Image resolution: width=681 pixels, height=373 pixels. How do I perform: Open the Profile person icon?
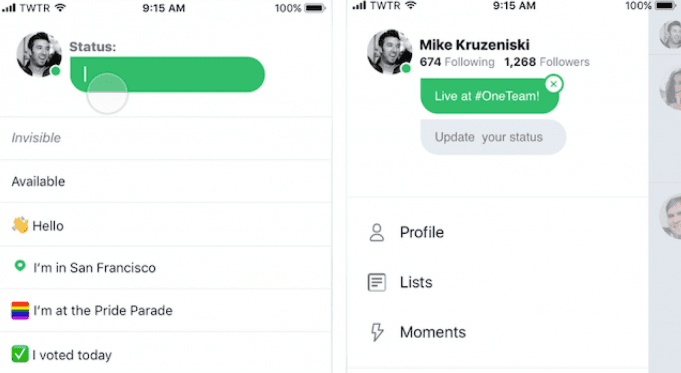377,232
